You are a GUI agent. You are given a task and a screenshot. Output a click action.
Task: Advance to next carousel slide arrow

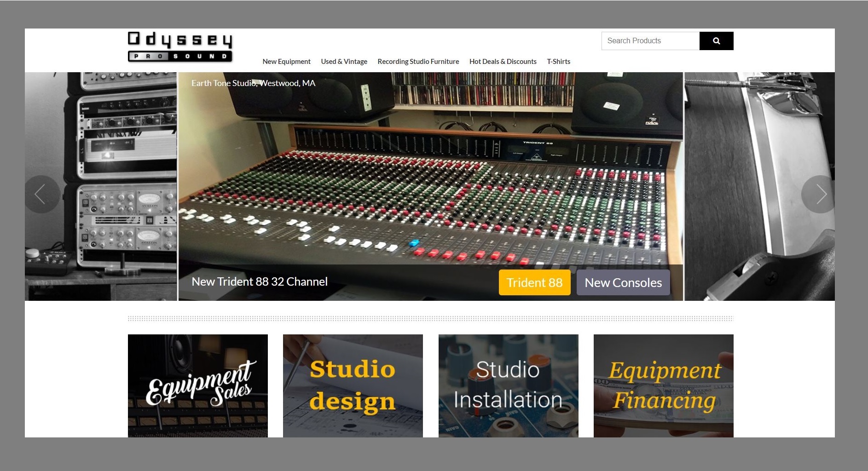click(x=819, y=194)
